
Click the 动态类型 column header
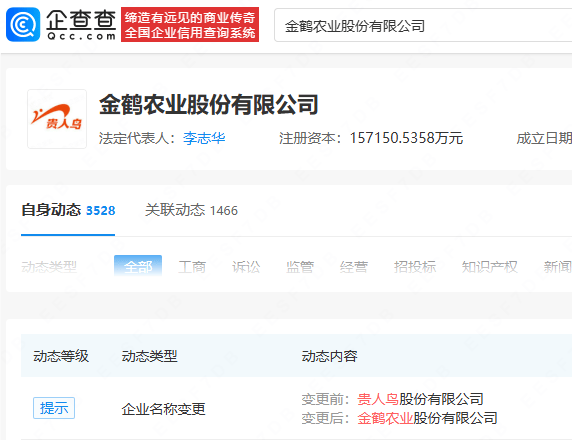tap(150, 356)
